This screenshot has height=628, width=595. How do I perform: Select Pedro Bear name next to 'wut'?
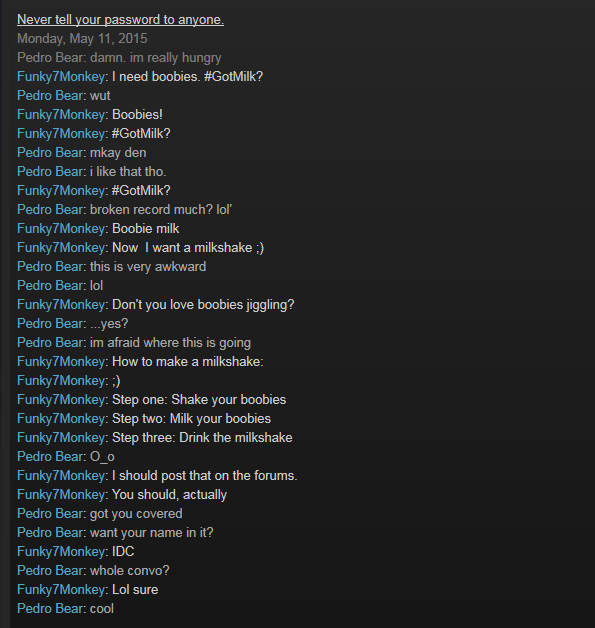point(50,96)
